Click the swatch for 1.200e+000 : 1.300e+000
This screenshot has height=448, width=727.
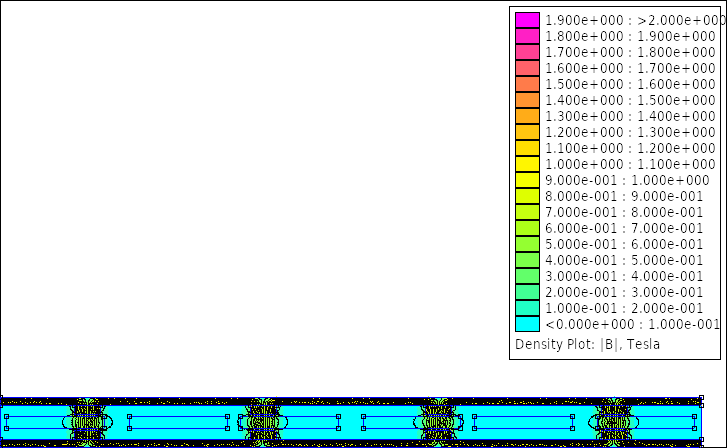[527, 132]
